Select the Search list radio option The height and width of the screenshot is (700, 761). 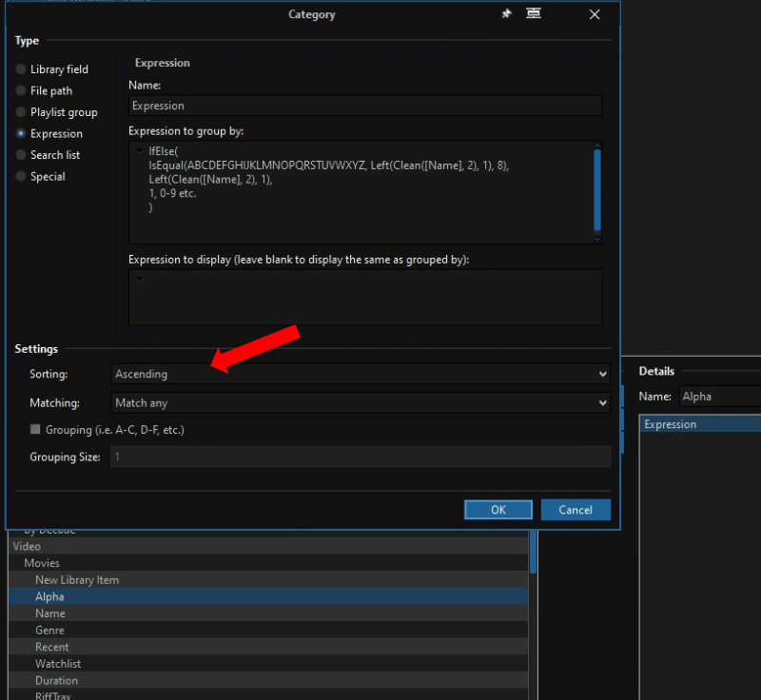48,155
